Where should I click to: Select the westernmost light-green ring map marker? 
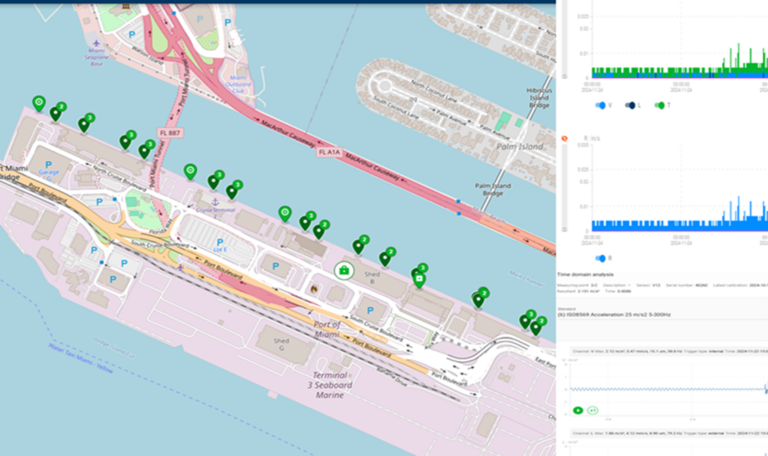(39, 102)
